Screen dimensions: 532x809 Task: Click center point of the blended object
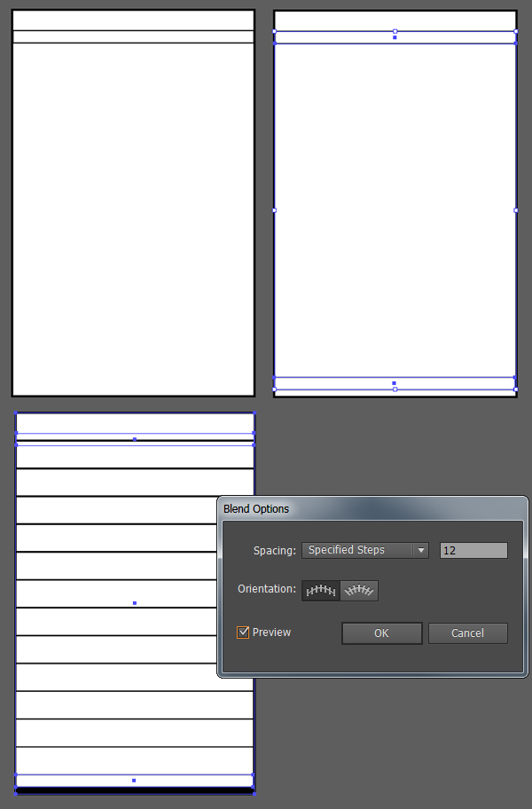(134, 603)
